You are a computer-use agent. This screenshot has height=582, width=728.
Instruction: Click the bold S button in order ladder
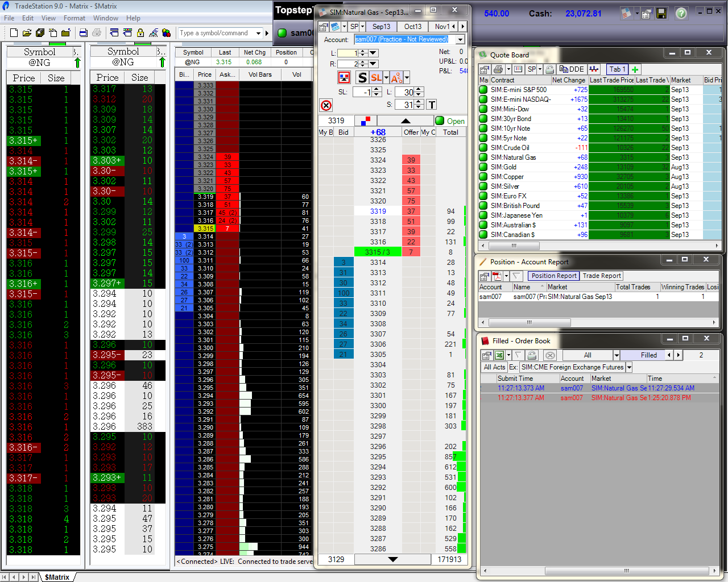pos(362,77)
